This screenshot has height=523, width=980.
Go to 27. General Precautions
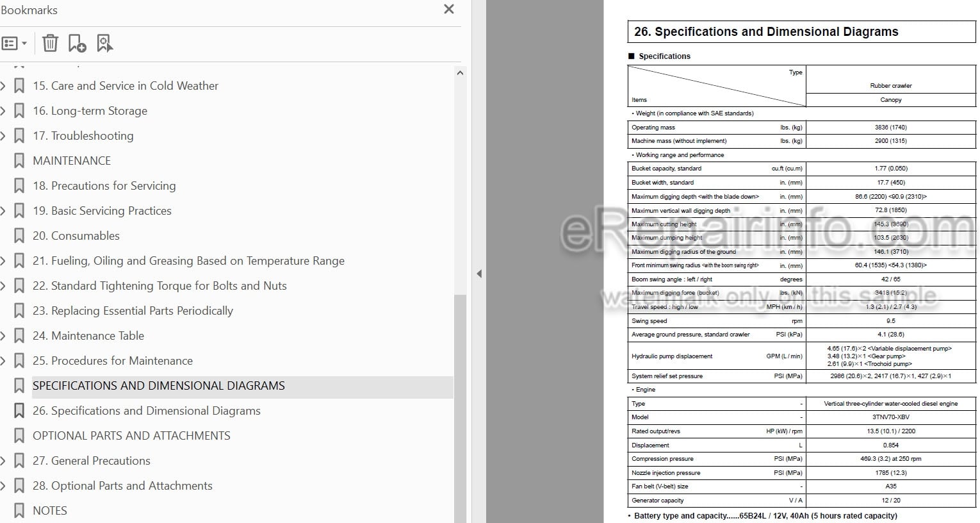tap(92, 461)
